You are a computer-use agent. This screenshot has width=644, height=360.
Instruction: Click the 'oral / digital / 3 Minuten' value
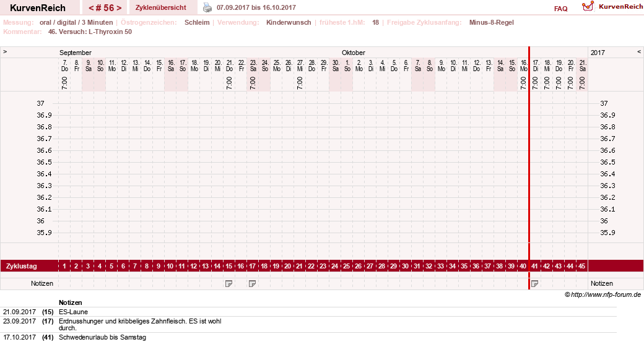tap(76, 22)
